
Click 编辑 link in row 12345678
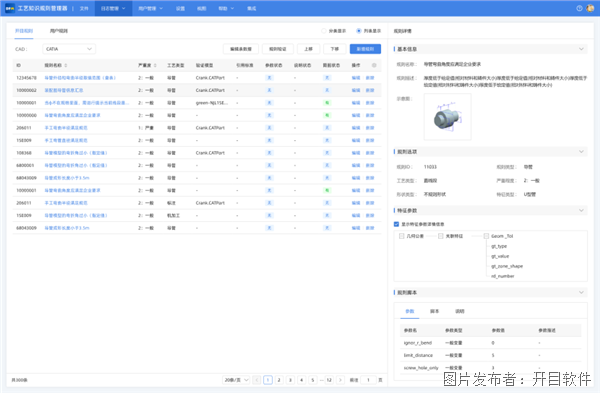pyautogui.click(x=356, y=78)
